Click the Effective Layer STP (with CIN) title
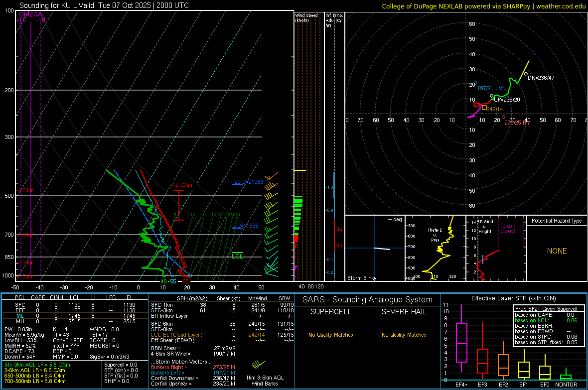This screenshot has width=588, height=390. pos(513,298)
